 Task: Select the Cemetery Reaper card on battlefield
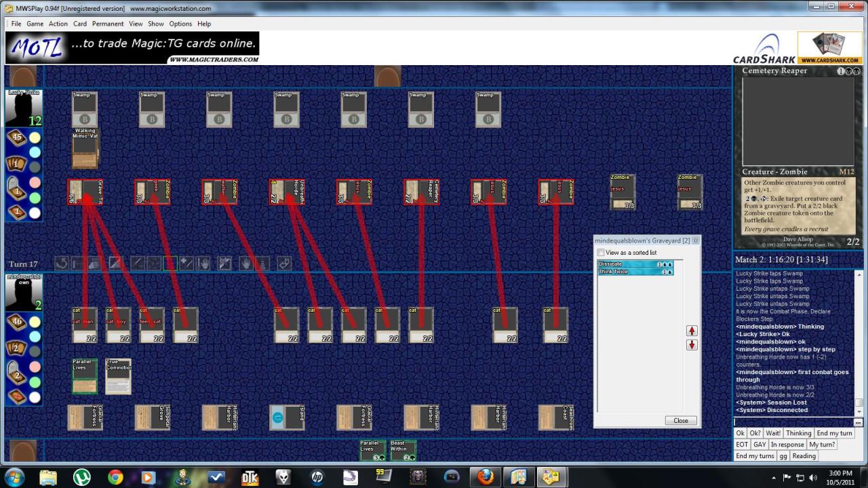point(421,192)
